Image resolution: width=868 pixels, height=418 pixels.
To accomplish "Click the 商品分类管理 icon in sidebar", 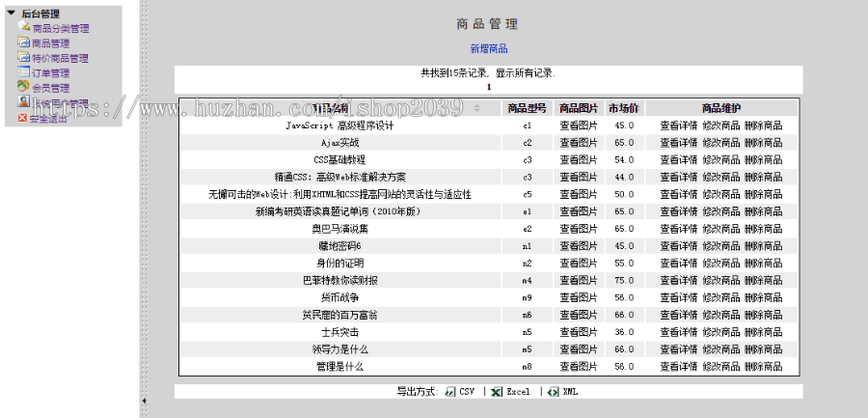I will click(24, 27).
